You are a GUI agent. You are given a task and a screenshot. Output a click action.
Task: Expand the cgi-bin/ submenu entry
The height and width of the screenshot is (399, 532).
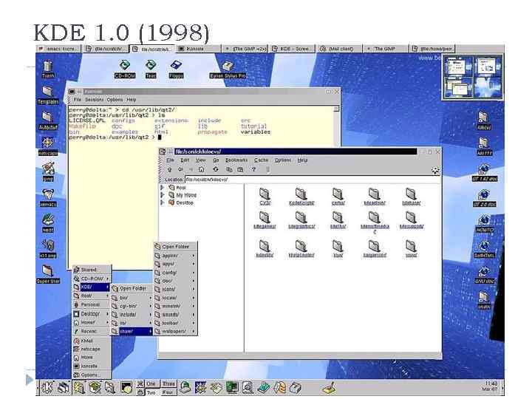pos(132,306)
